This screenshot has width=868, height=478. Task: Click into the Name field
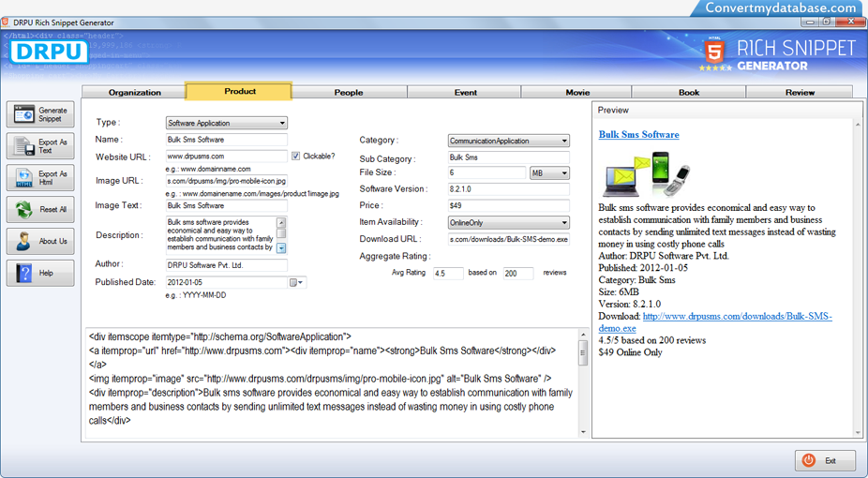(227, 140)
